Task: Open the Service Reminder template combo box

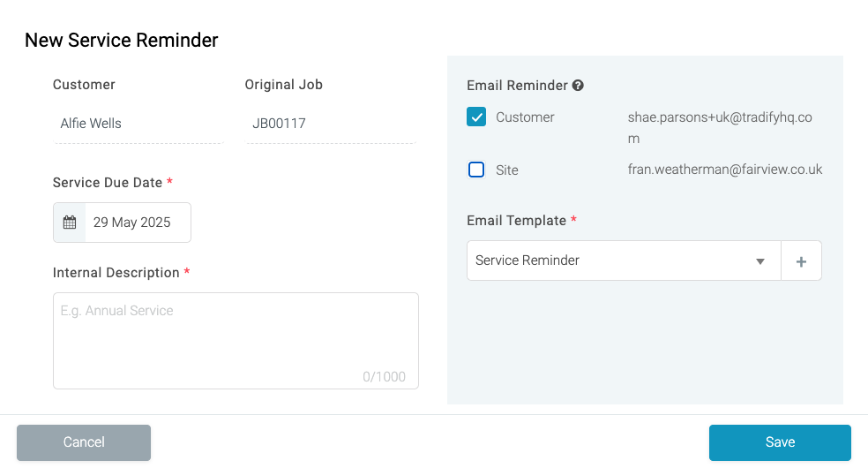Action: [624, 260]
